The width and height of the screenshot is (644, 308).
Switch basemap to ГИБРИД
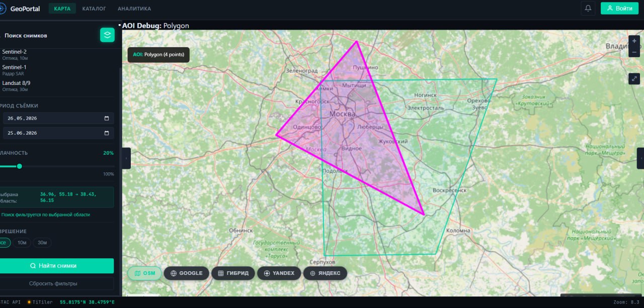(233, 273)
